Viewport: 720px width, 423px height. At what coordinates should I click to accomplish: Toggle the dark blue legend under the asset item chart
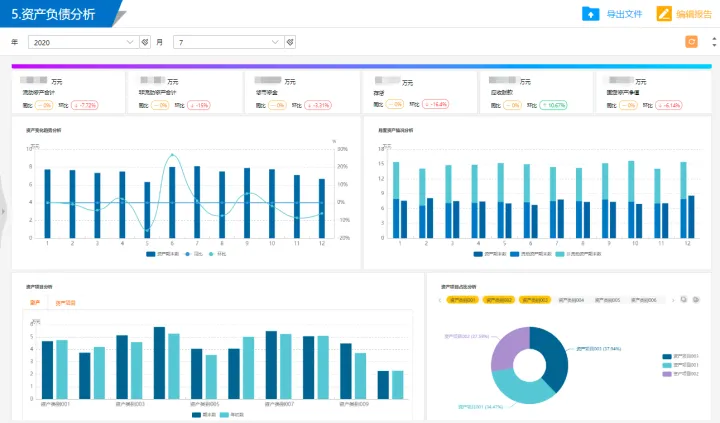click(x=204, y=415)
